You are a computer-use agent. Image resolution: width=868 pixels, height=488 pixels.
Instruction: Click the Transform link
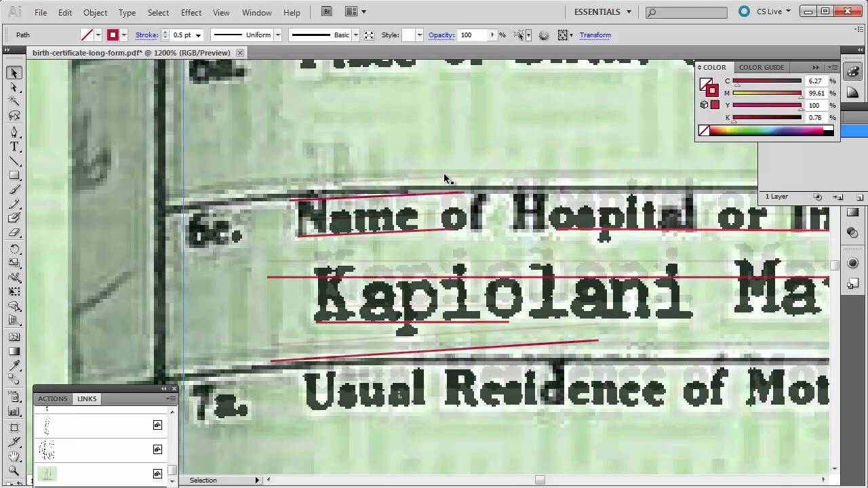pyautogui.click(x=595, y=35)
